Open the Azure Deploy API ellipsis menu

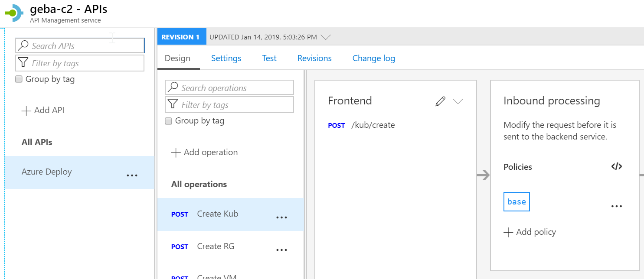coord(132,175)
